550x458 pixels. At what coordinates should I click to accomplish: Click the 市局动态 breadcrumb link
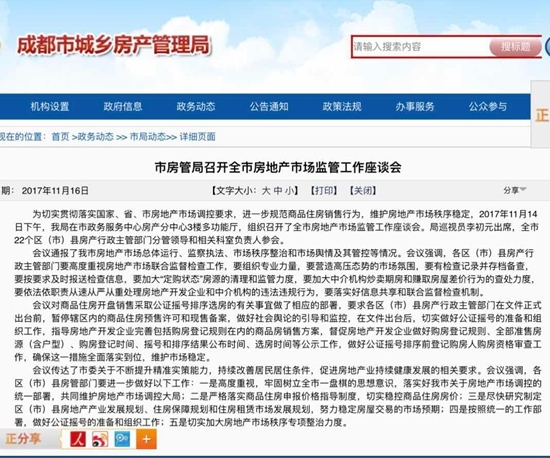coord(147,136)
